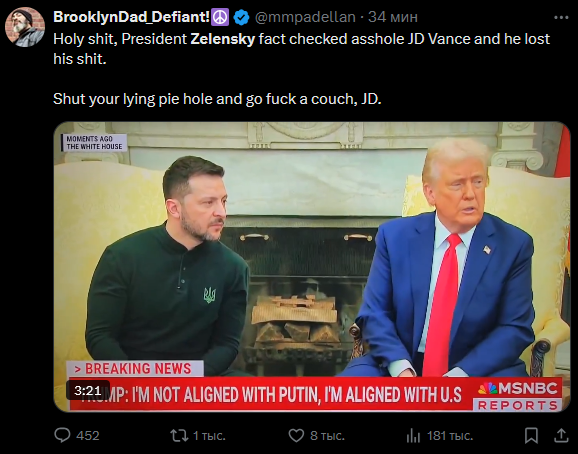Open the share upload icon
Viewport: 578px width, 454px height.
pyautogui.click(x=561, y=435)
